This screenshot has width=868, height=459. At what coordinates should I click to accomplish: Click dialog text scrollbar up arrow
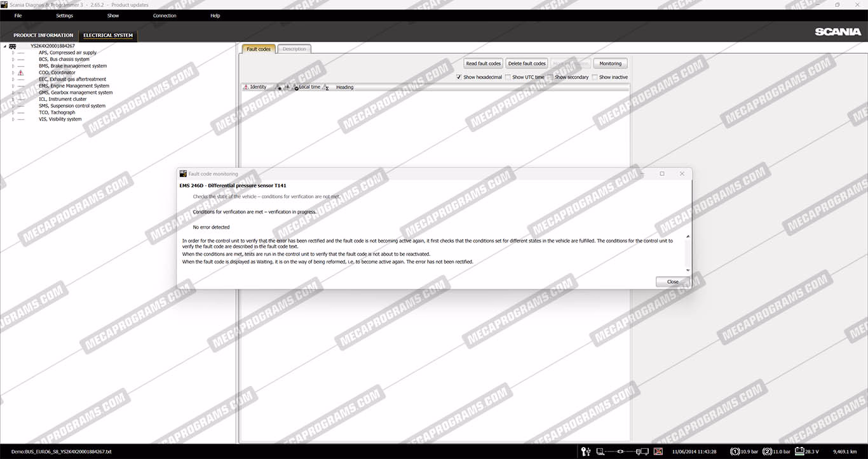(x=688, y=237)
